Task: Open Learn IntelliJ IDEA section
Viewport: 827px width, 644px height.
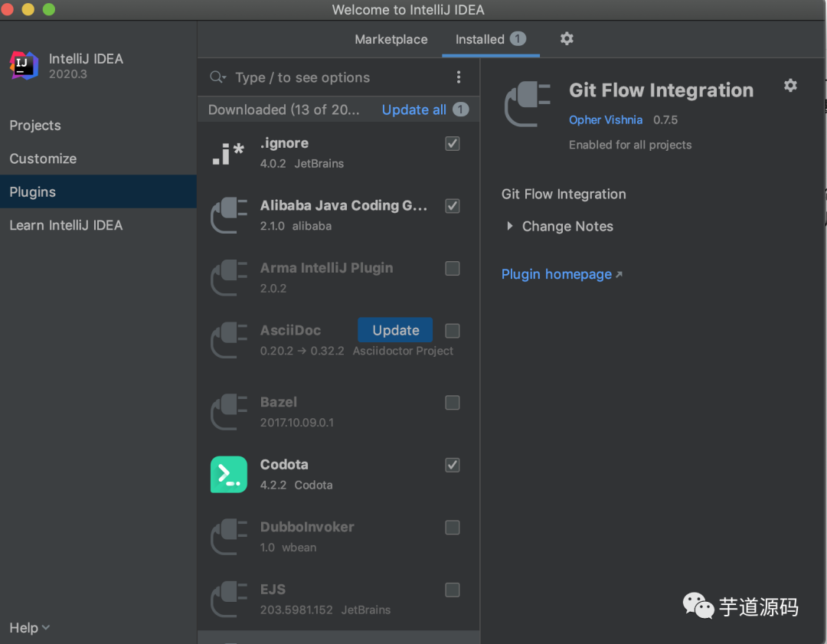Action: point(66,225)
